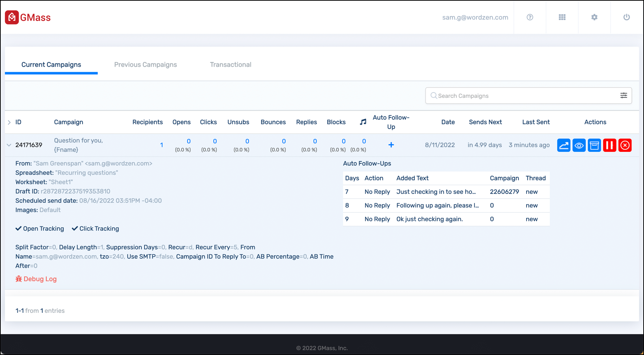This screenshot has width=644, height=355.
Task: Focus the Search Campaigns field
Action: tap(528, 95)
